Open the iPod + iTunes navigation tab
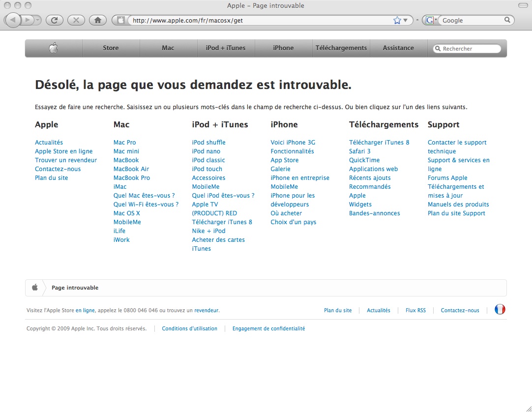 [x=226, y=48]
